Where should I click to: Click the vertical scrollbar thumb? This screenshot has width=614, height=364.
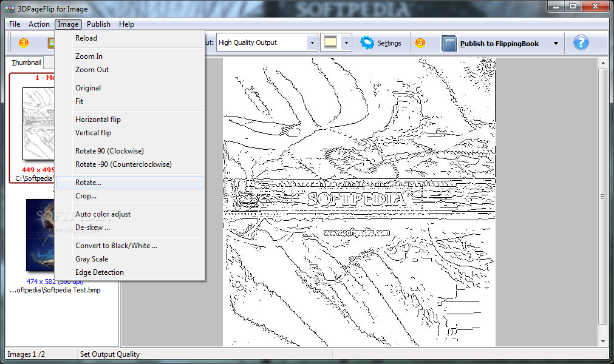pos(602,197)
